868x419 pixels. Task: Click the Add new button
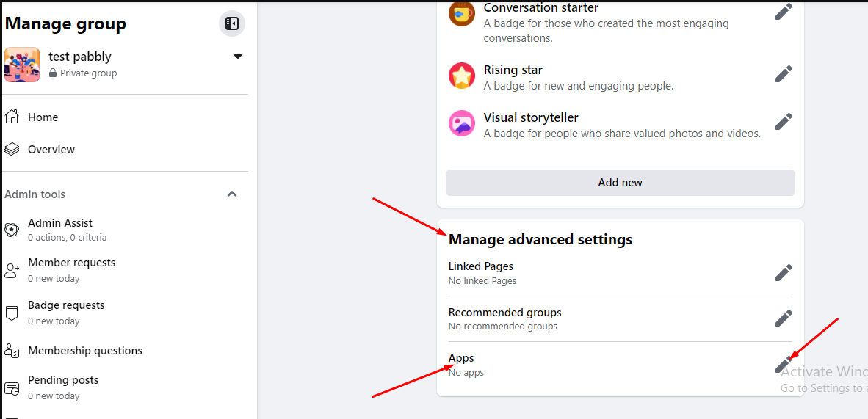(620, 183)
